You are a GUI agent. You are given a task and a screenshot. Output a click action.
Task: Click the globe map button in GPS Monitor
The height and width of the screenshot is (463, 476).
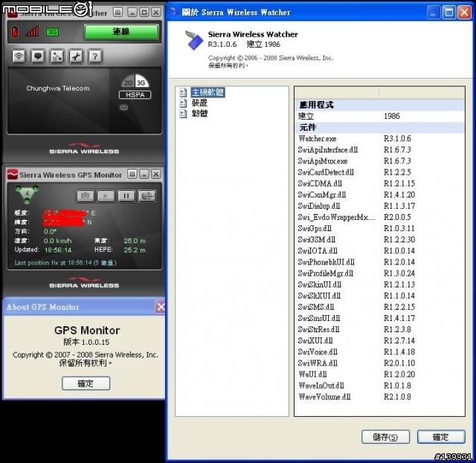147,196
